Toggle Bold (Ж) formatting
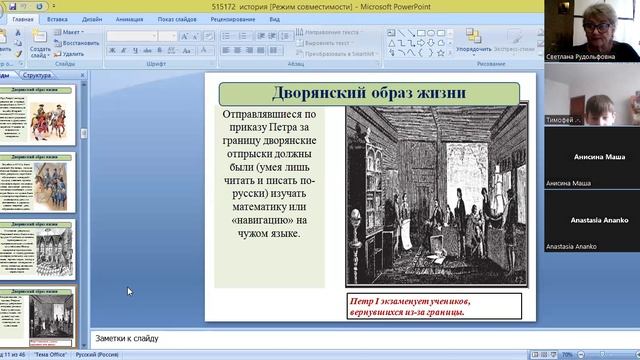The width and height of the screenshot is (640, 360). coord(112,51)
